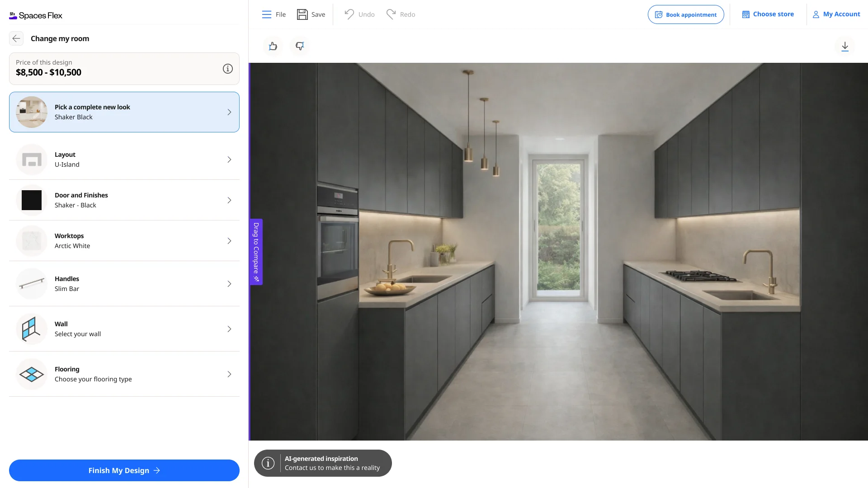The width and height of the screenshot is (868, 488).
Task: Click the back arrow beside Change my room
Action: pos(16,38)
